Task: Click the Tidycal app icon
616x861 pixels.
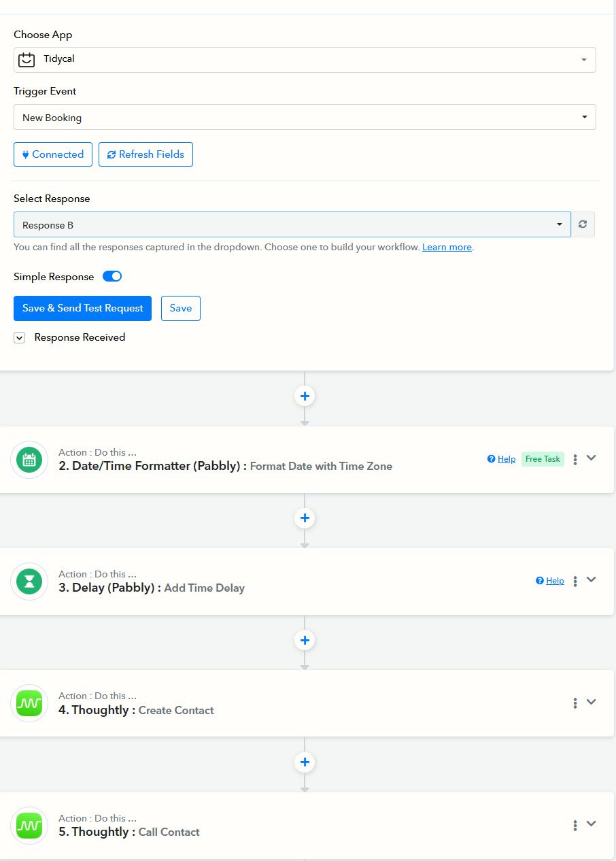Action: pos(27,60)
